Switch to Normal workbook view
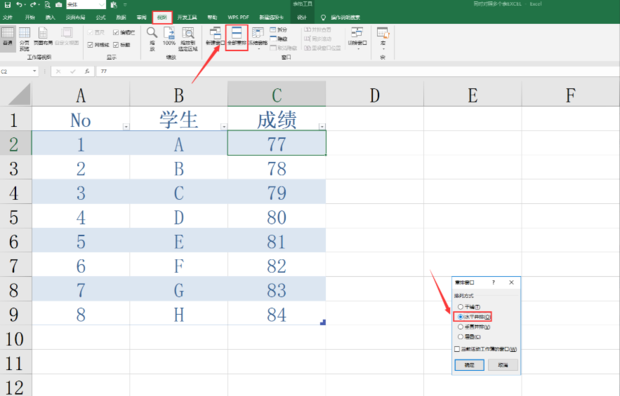620x396 pixels. [8, 38]
